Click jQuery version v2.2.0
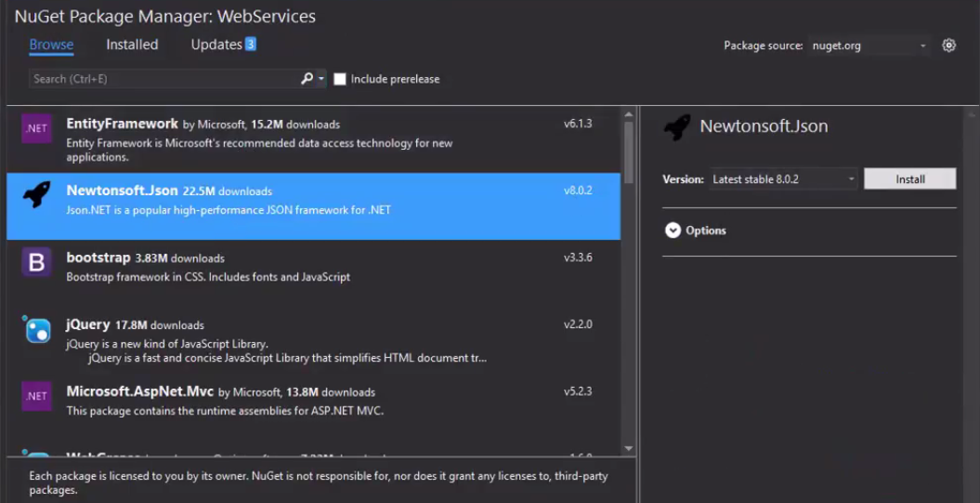Viewport: 980px width, 503px height. (x=578, y=324)
